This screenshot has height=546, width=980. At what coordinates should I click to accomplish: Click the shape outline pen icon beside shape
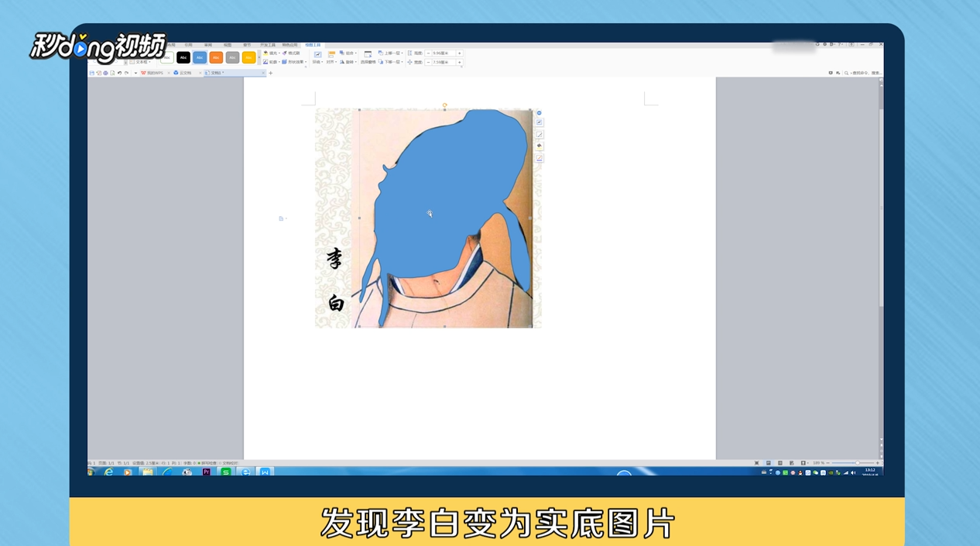[x=540, y=134]
